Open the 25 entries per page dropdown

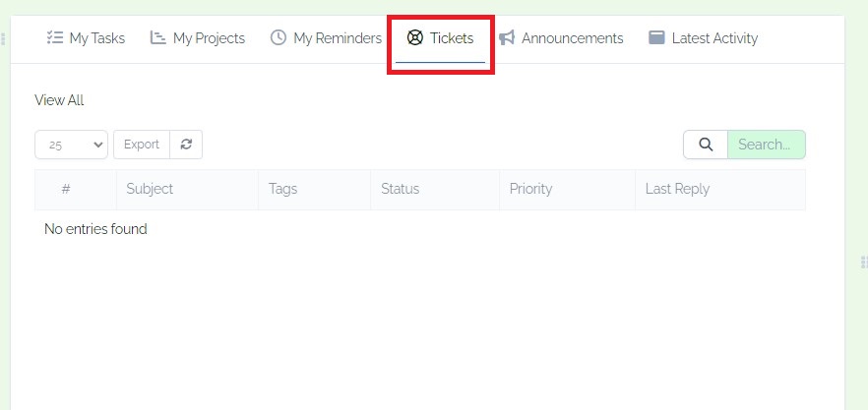click(72, 145)
